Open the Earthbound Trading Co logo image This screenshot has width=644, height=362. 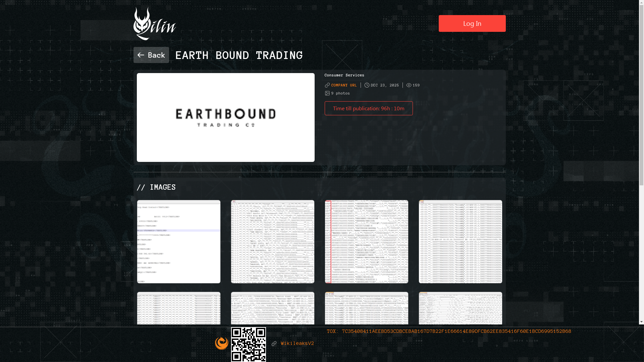coord(225,117)
